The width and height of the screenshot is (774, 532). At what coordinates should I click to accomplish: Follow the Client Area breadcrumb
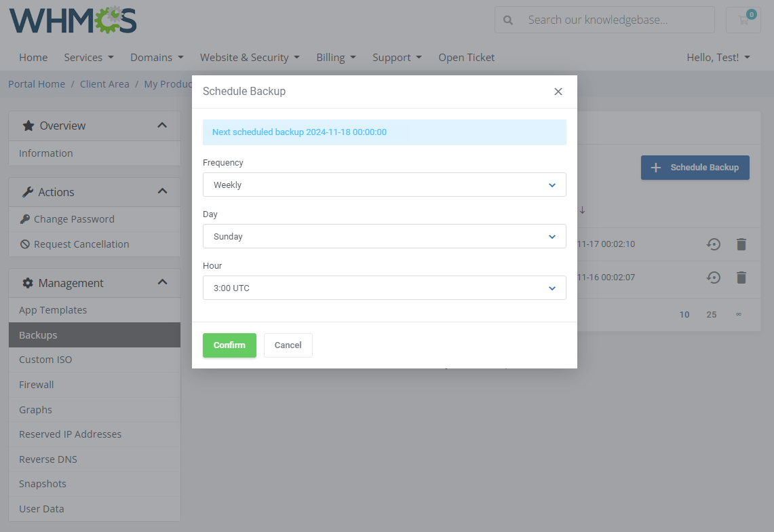104,84
